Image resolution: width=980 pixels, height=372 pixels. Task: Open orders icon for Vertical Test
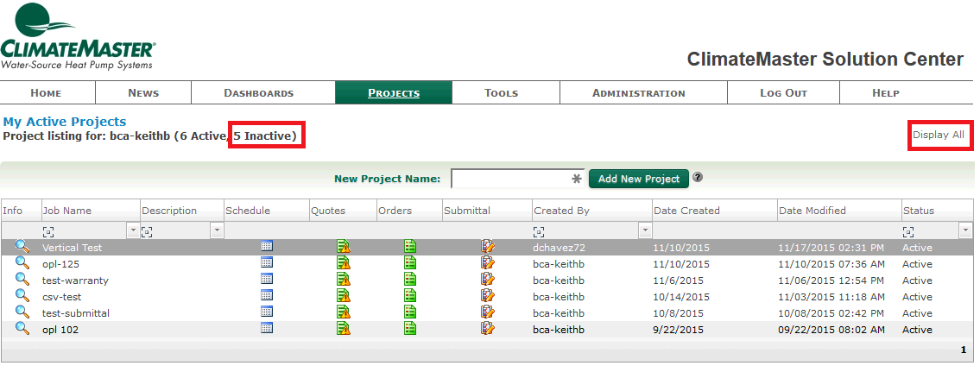click(409, 246)
